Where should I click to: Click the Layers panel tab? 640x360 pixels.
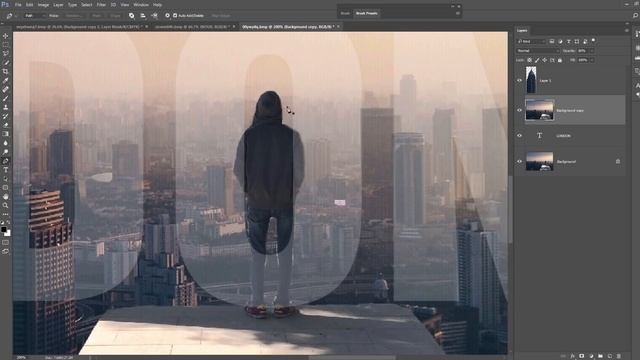522,30
